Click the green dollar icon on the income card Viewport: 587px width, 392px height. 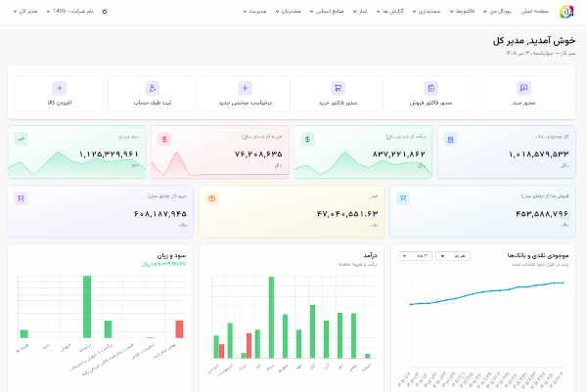[307, 139]
